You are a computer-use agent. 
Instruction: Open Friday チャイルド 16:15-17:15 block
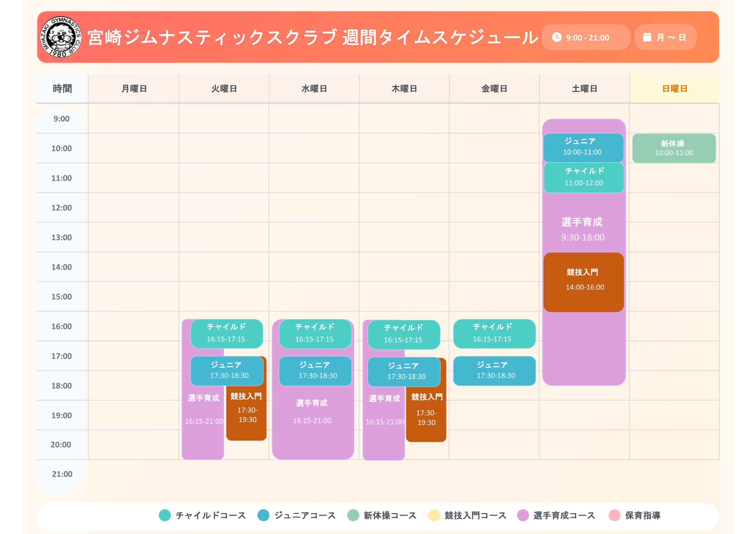coord(494,334)
